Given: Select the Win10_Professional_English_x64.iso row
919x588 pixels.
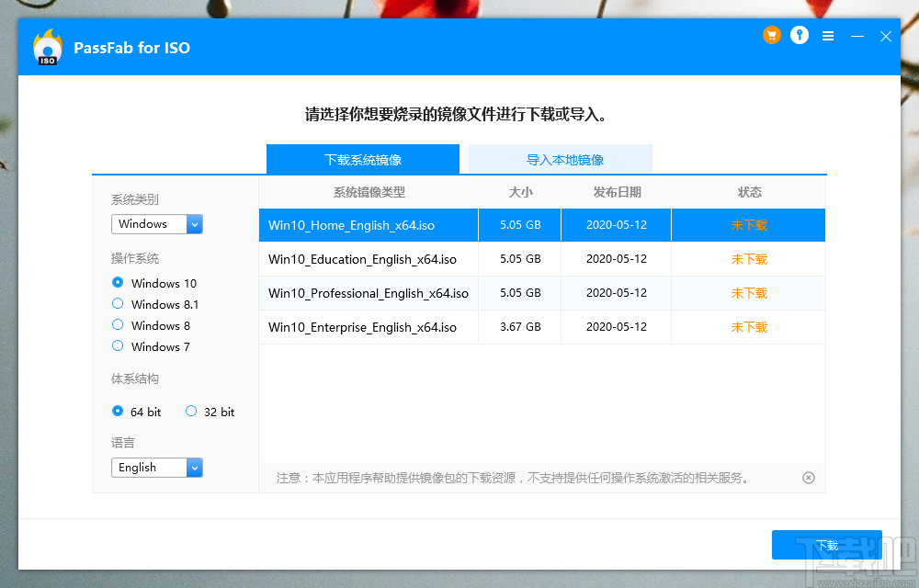Looking at the screenshot, I should click(x=368, y=293).
